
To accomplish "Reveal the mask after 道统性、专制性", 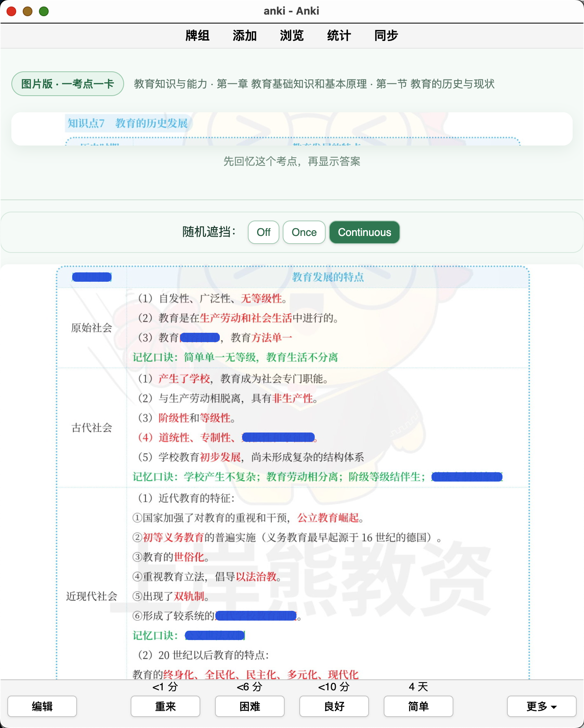I will [x=279, y=438].
